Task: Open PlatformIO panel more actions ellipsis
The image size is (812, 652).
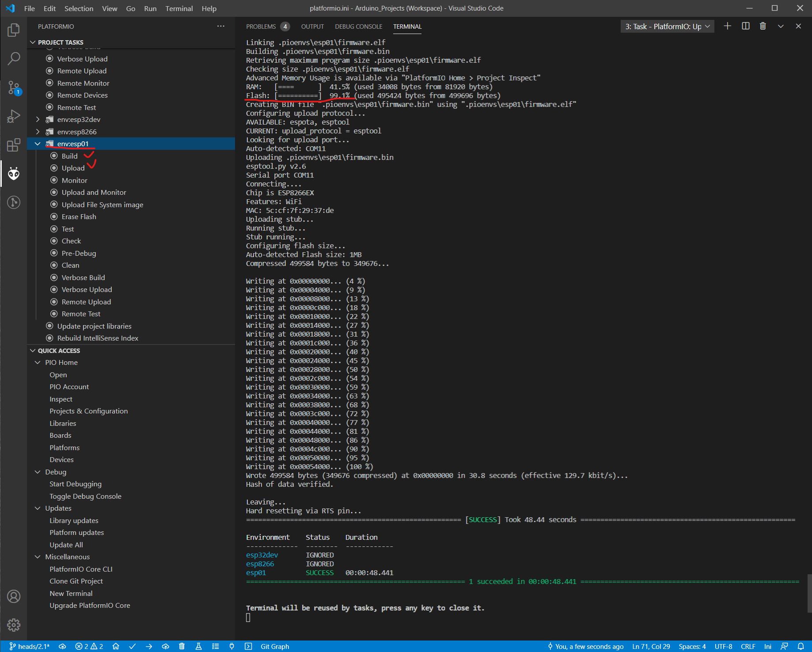Action: click(x=221, y=27)
